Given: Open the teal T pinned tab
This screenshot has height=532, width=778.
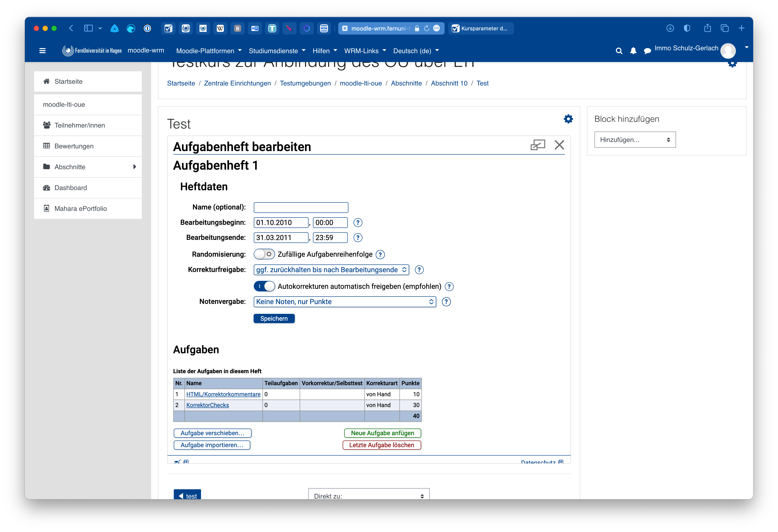Looking at the screenshot, I should coord(272,28).
